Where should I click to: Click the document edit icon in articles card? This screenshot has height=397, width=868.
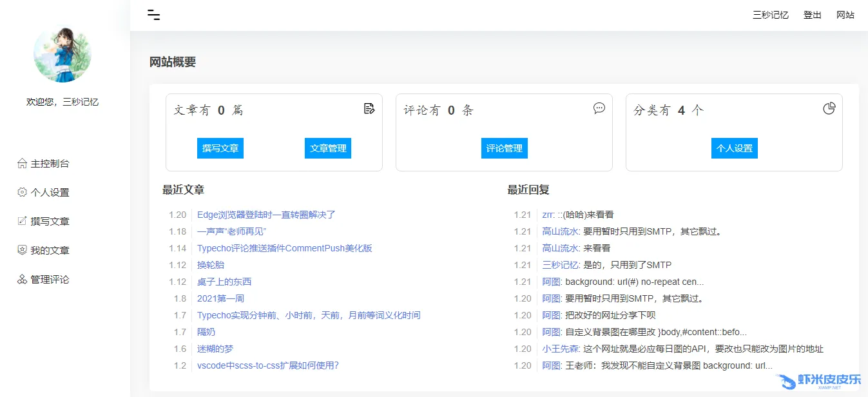(369, 108)
